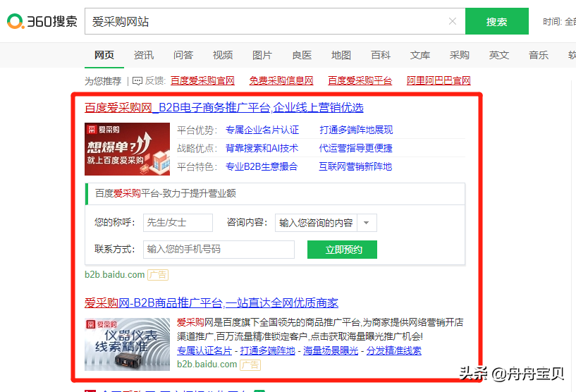Viewport: 576px width, 392px height.
Task: Switch to the 网页 tab
Action: [104, 55]
